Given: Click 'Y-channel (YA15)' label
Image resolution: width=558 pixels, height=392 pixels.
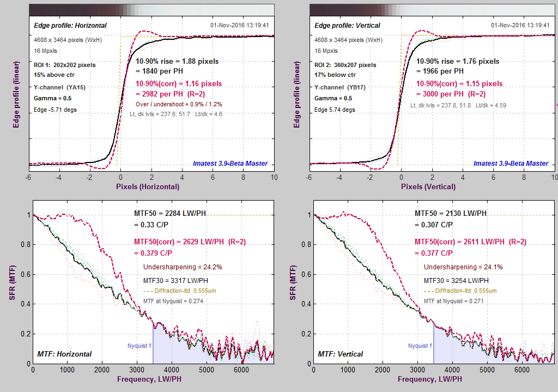Looking at the screenshot, I should point(60,88).
